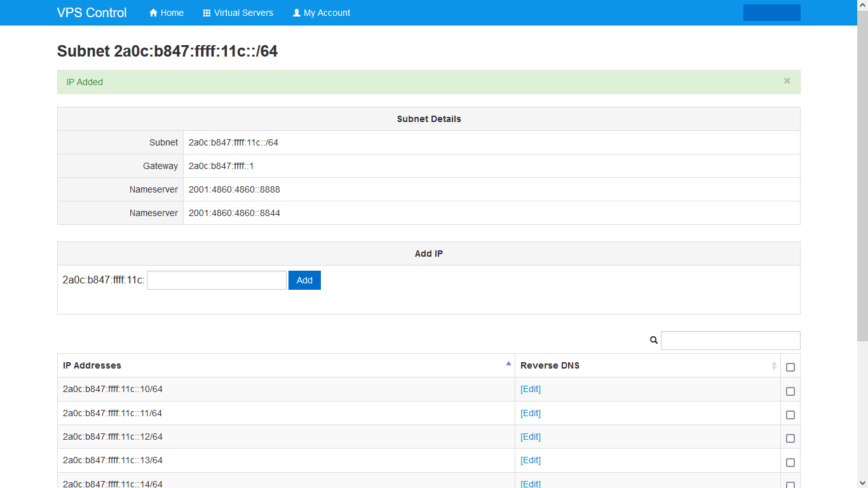Toggle the select-all header checkbox
The width and height of the screenshot is (868, 488).
tap(790, 367)
